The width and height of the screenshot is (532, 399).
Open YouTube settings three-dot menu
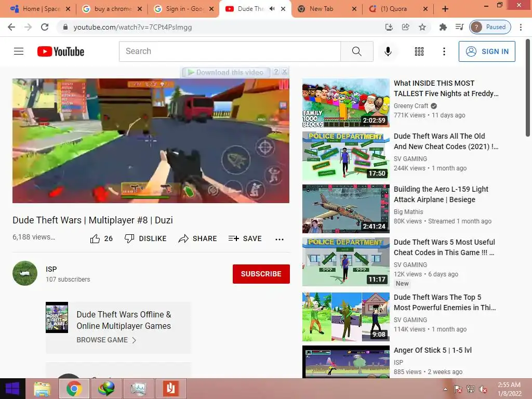444,51
